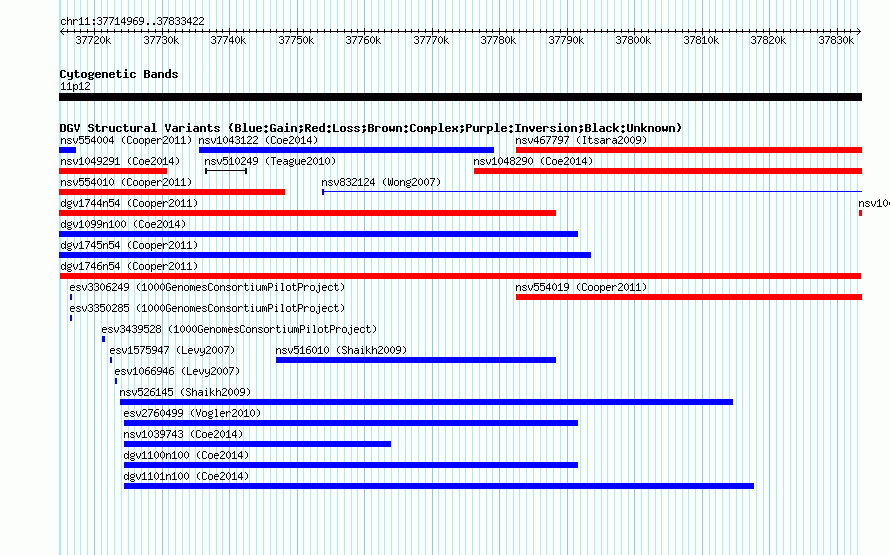Select the nsv832124 (Wong2007) label

click(x=381, y=182)
